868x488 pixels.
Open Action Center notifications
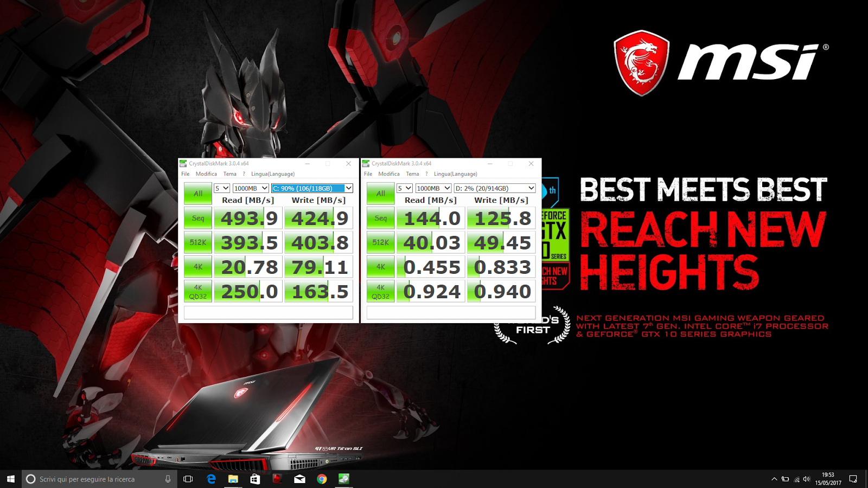coord(853,479)
